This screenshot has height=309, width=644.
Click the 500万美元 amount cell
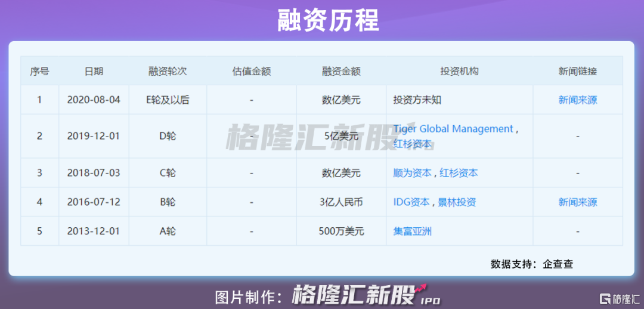point(341,231)
